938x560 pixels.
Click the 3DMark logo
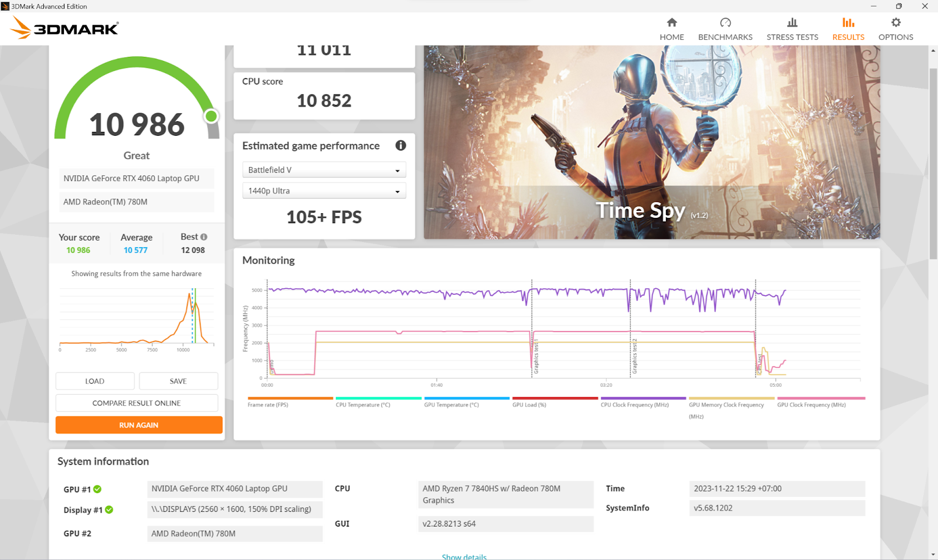pos(64,28)
